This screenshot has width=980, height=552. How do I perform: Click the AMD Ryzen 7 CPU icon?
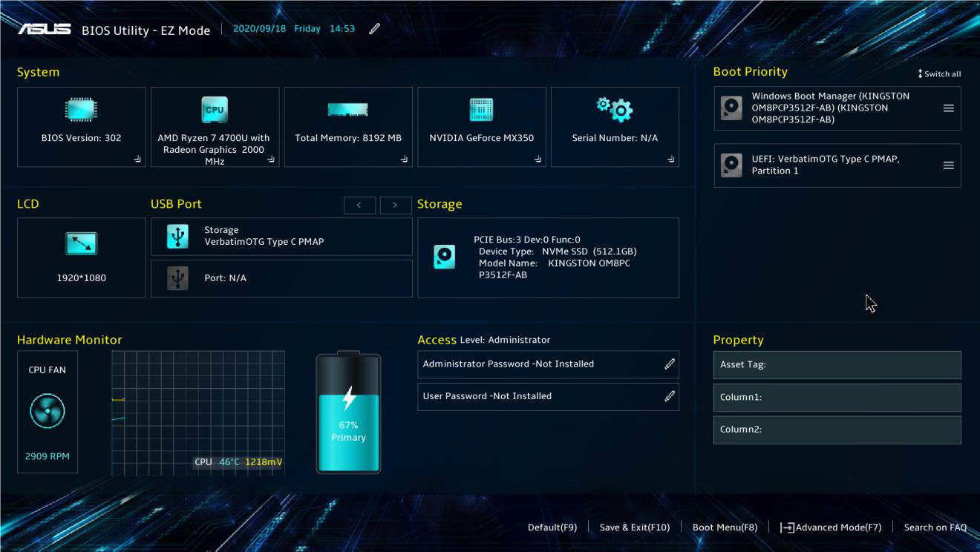tap(214, 108)
